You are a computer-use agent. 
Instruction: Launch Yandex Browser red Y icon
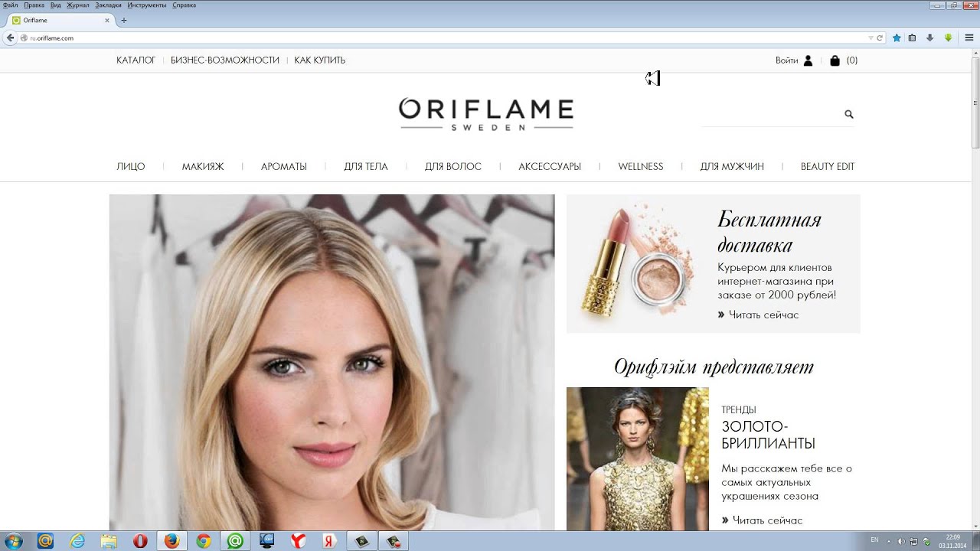(x=298, y=541)
